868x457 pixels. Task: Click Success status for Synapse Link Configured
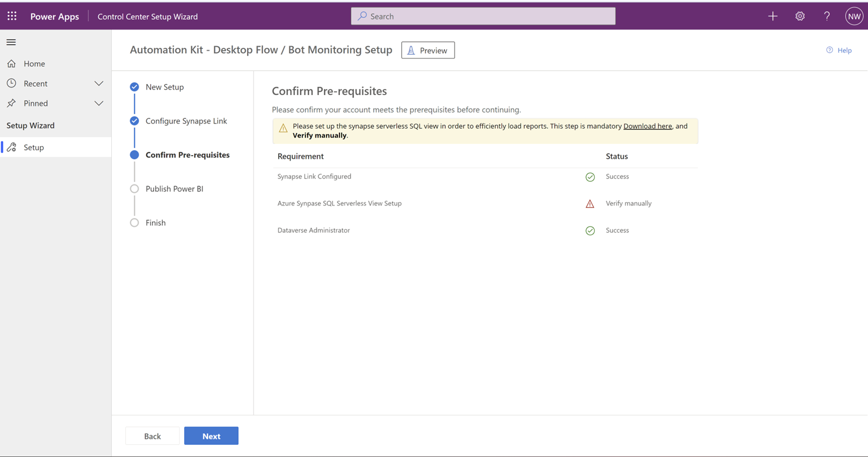coord(617,176)
